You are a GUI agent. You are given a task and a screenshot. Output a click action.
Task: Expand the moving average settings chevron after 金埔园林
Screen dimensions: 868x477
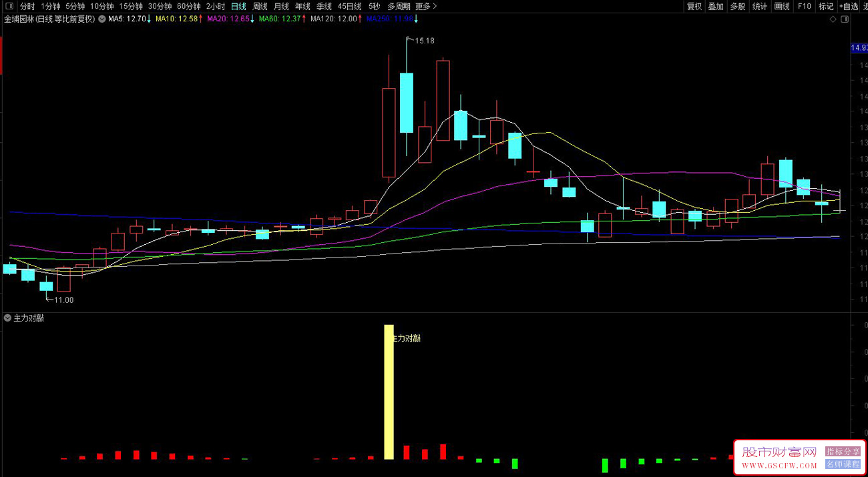[101, 19]
